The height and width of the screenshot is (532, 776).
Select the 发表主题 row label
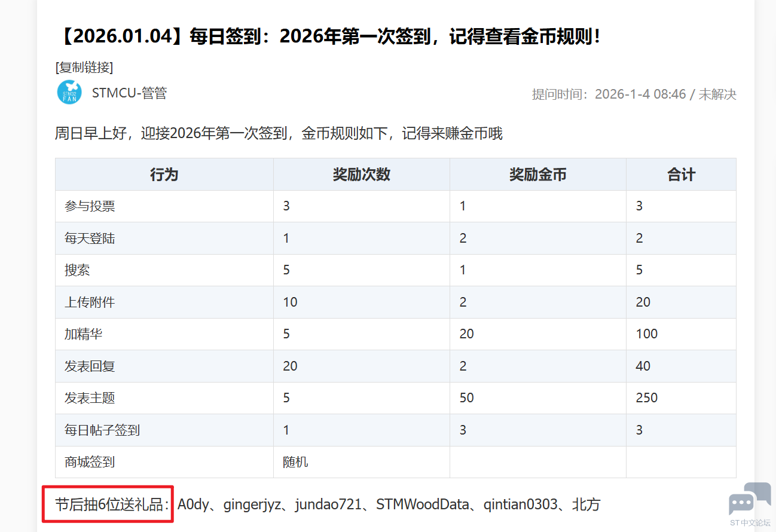[x=90, y=398]
